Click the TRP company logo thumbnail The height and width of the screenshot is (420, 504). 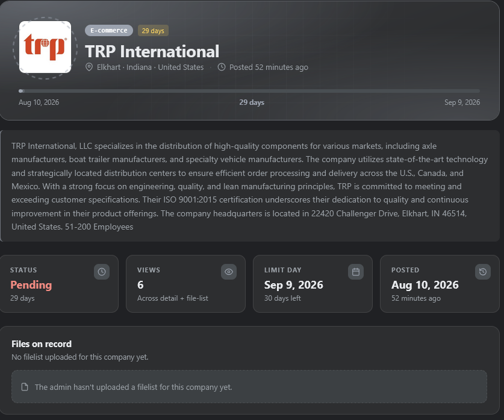point(45,47)
